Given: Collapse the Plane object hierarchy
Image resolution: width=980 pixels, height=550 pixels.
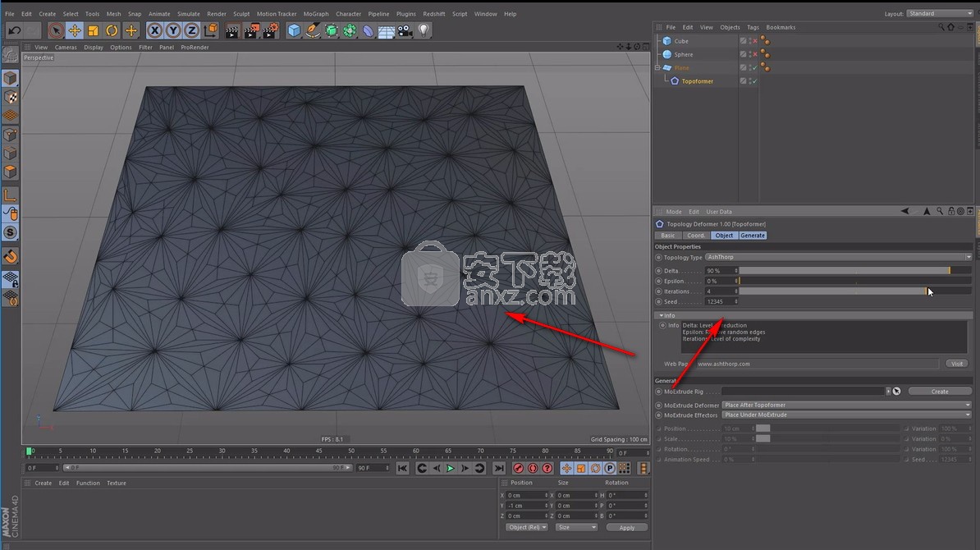Looking at the screenshot, I should [x=657, y=67].
